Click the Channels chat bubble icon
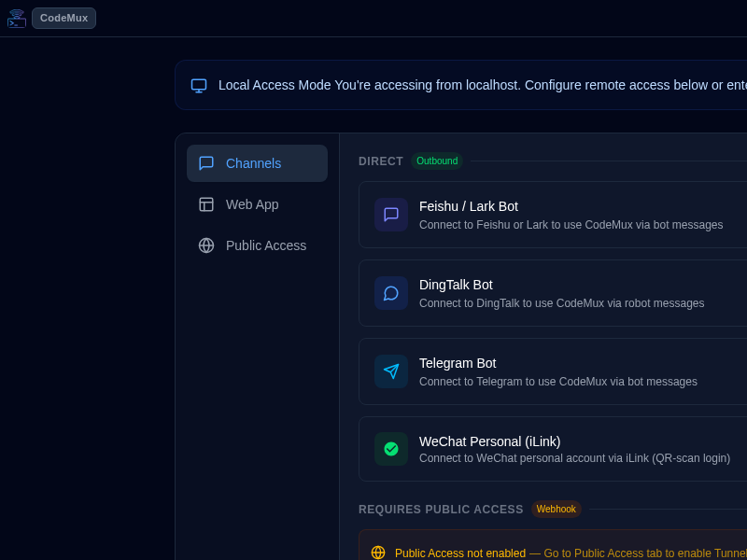This screenshot has height=560, width=747. coord(206,163)
